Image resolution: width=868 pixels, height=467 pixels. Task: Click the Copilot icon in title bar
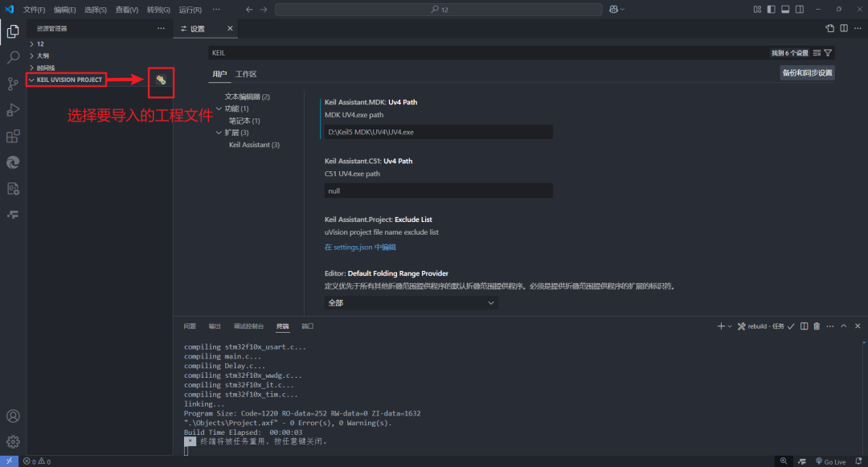pyautogui.click(x=613, y=10)
